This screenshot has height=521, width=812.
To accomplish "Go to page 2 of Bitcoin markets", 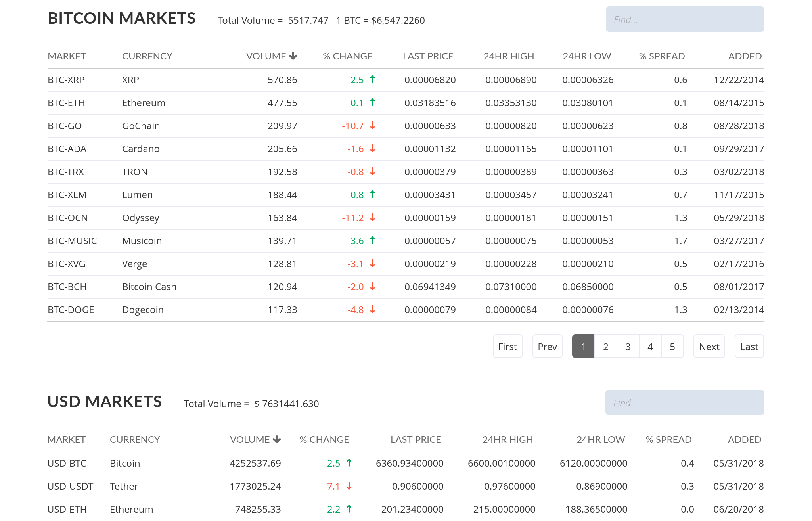I will click(605, 347).
